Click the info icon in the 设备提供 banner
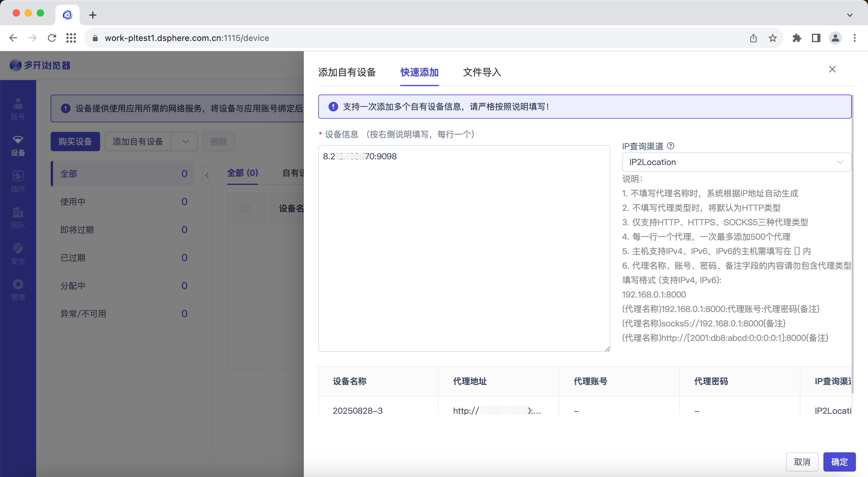Image resolution: width=868 pixels, height=477 pixels. [65, 108]
